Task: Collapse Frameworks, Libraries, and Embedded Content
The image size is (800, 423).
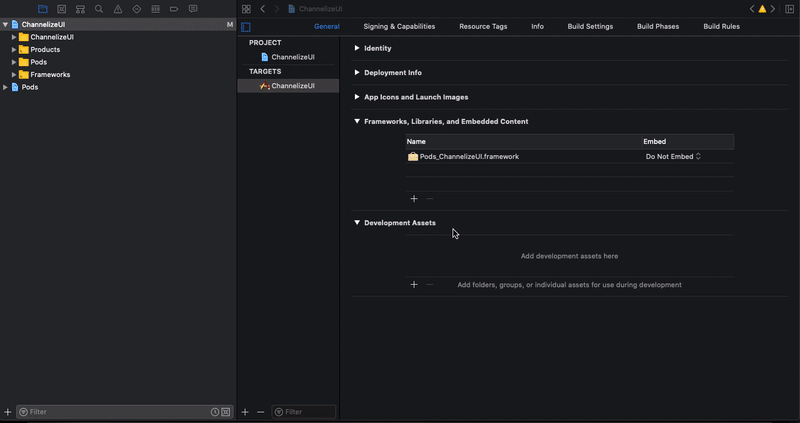Action: tap(357, 121)
